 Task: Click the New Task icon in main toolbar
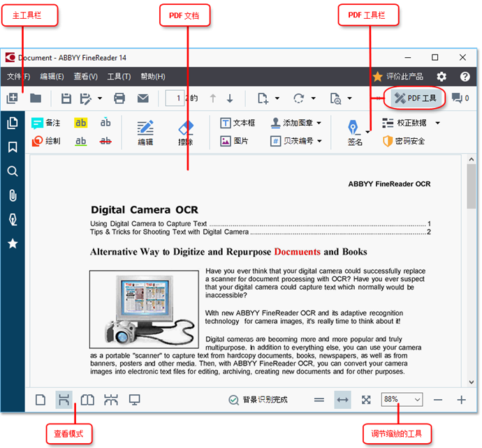click(13, 98)
